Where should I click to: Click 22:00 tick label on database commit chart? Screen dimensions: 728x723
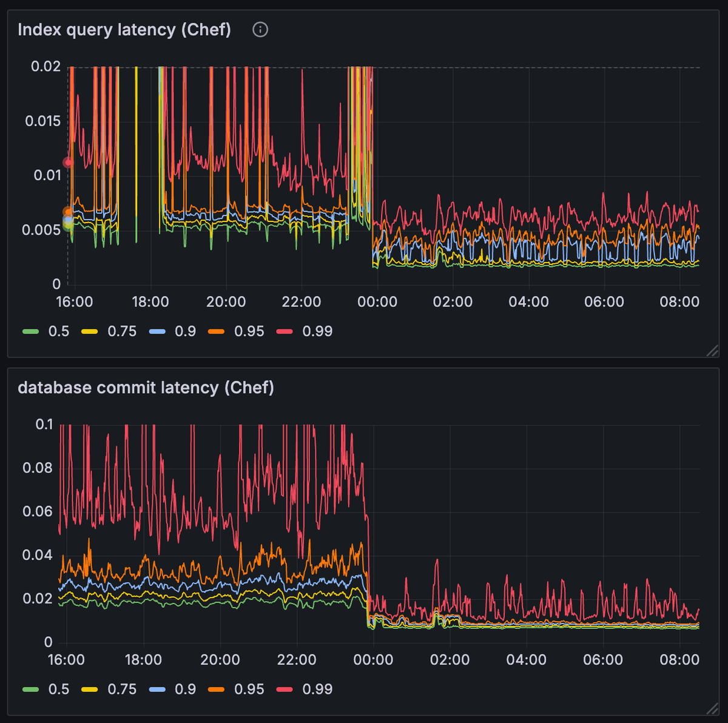tap(297, 660)
